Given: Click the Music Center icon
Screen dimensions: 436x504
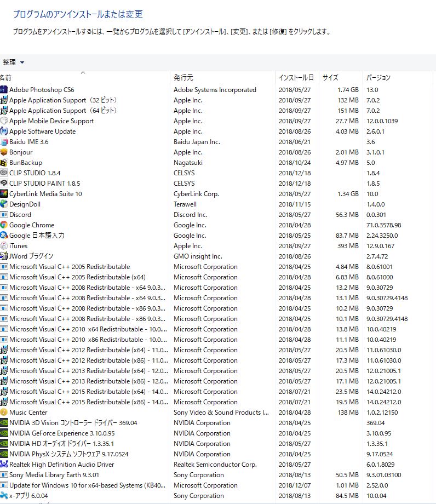Looking at the screenshot, I should tap(4, 413).
